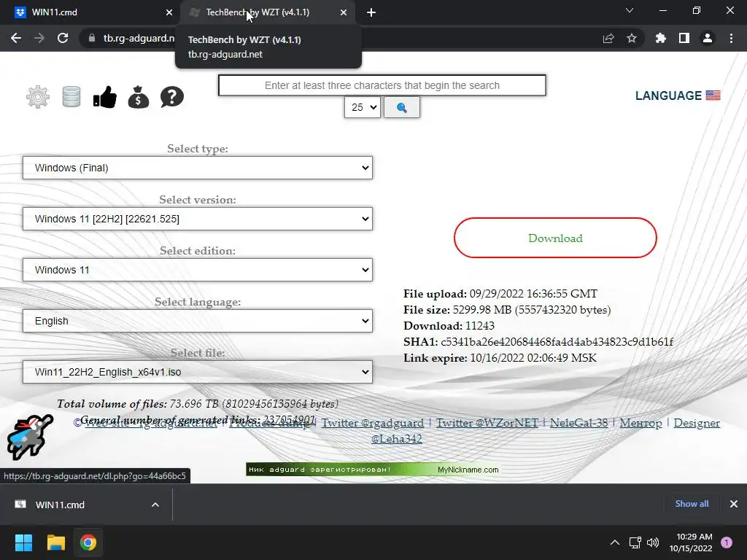Open the tab search chevron in title bar
747x560 pixels.
point(630,10)
